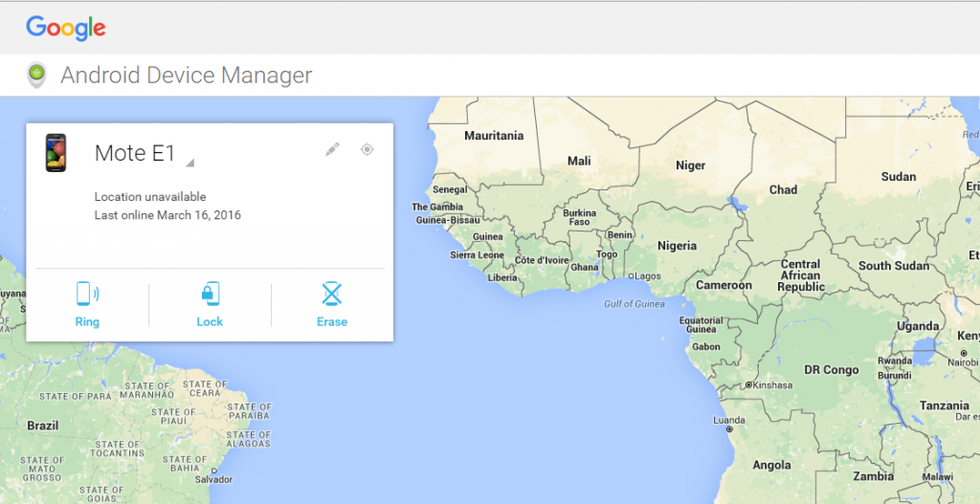
Task: Click The Gambia label on the map
Action: (x=436, y=207)
